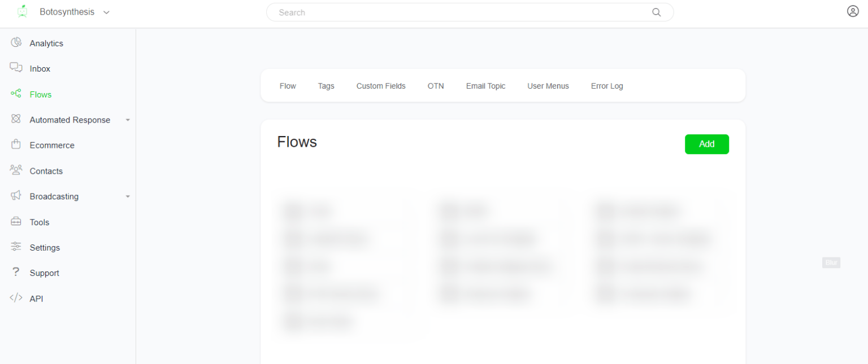Click the Settings sliders icon
868x364 pixels.
[16, 247]
